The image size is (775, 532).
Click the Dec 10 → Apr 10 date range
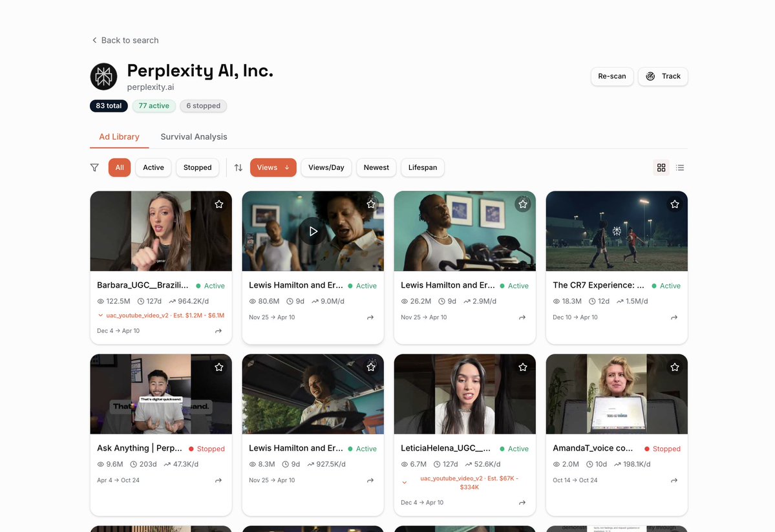575,317
